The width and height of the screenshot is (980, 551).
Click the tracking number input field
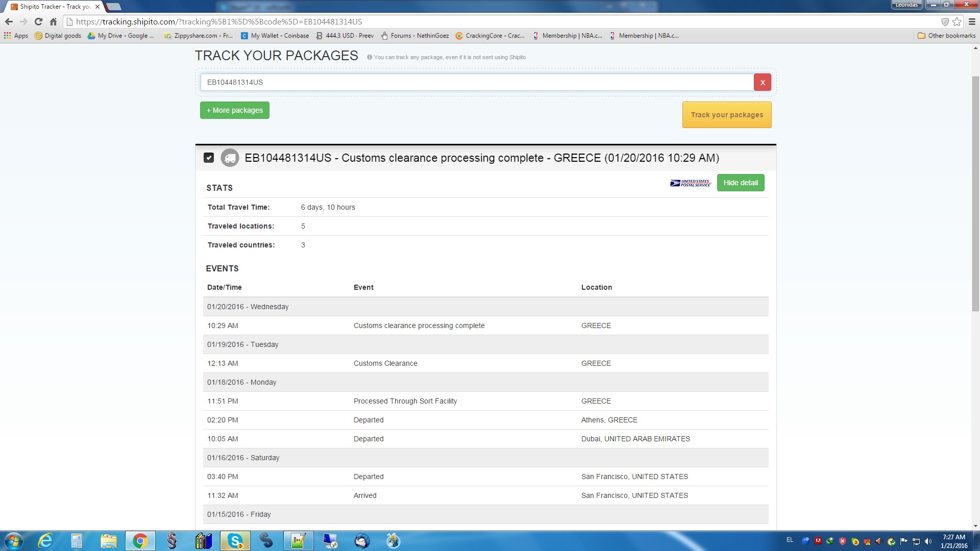pyautogui.click(x=477, y=82)
